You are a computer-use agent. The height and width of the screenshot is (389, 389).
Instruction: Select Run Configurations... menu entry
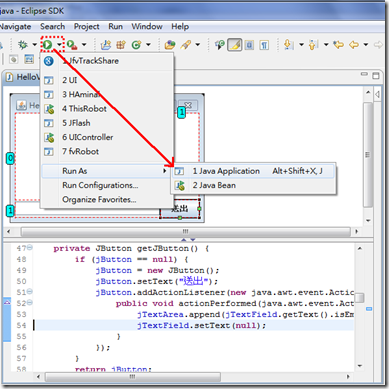tap(100, 185)
